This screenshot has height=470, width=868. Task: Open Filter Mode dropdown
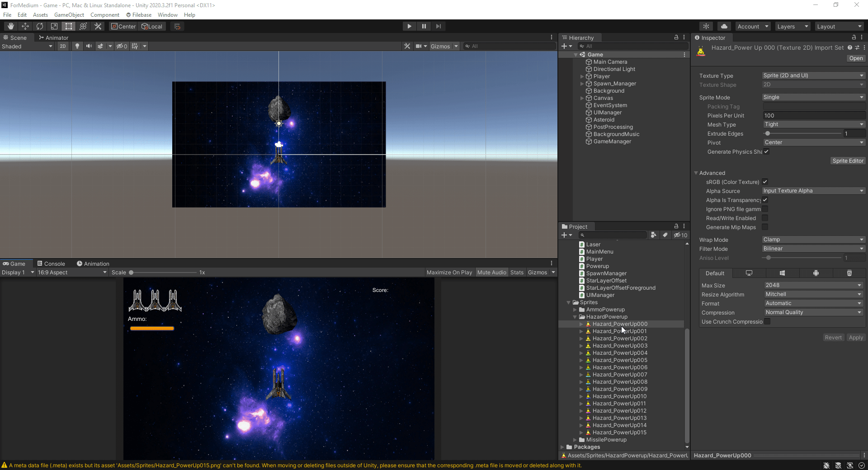coord(813,249)
